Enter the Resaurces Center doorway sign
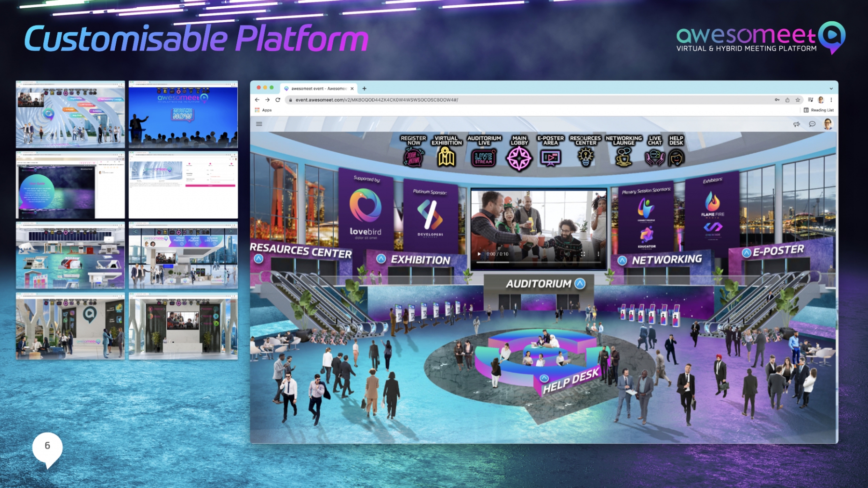Viewport: 868px width, 488px height. click(x=300, y=251)
